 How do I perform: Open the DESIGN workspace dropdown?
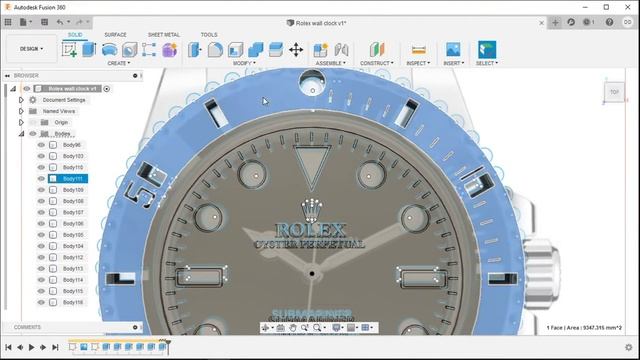click(31, 49)
